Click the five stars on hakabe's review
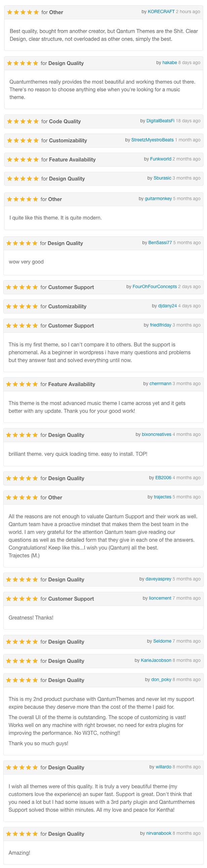207x868 pixels. pyautogui.click(x=22, y=63)
